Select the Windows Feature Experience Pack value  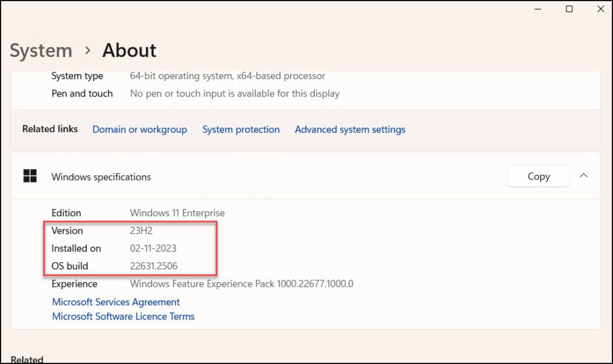(242, 284)
